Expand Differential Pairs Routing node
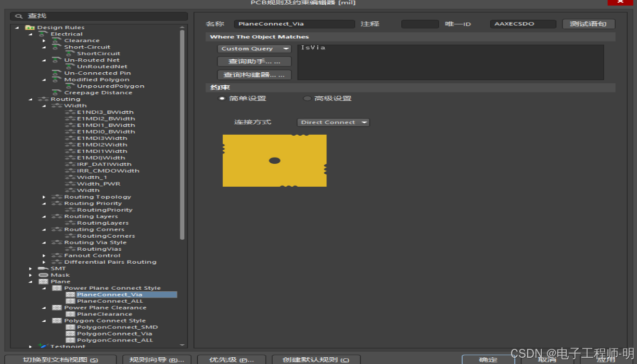The height and width of the screenshot is (364, 637). pyautogui.click(x=44, y=262)
